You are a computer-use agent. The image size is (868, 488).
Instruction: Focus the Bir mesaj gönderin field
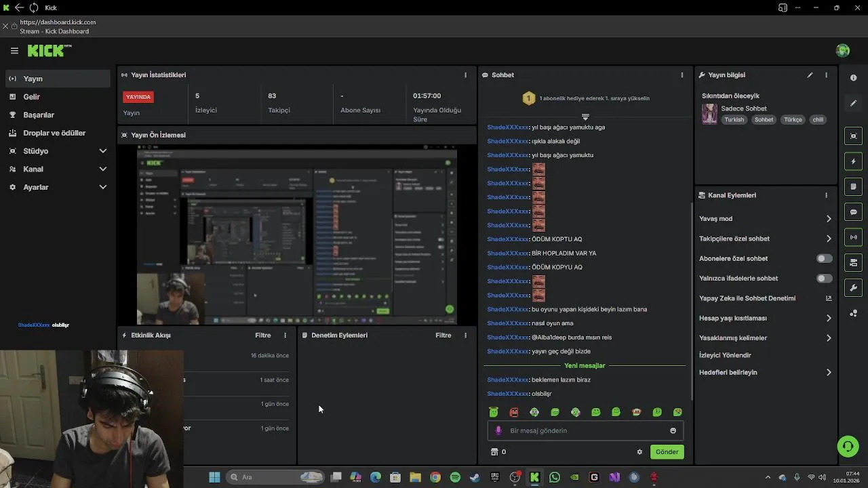click(x=585, y=430)
